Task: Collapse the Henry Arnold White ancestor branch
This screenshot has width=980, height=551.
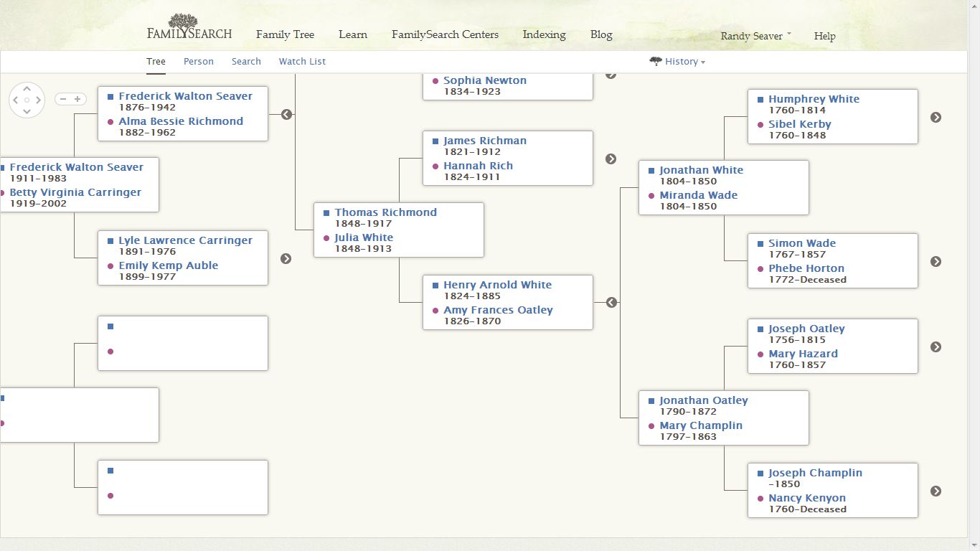Action: 611,302
